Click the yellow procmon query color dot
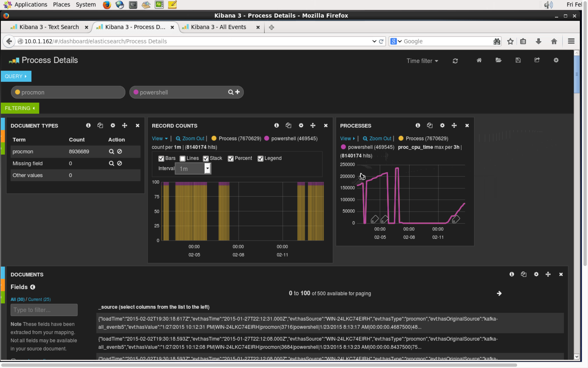The height and width of the screenshot is (368, 588). (18, 92)
